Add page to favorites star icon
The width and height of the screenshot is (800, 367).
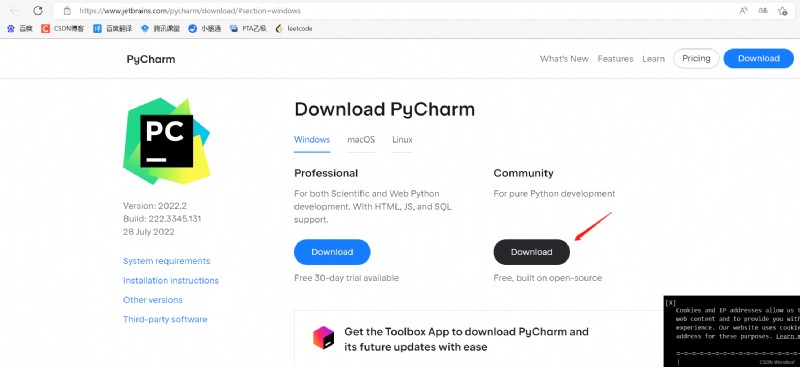(x=783, y=10)
